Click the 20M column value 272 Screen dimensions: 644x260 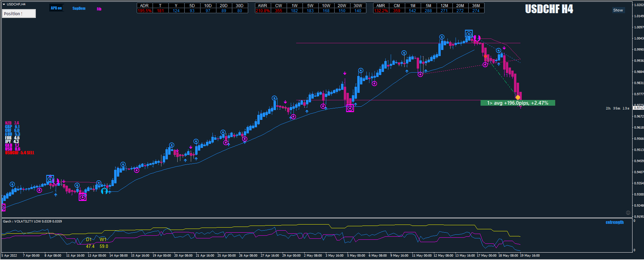point(460,11)
